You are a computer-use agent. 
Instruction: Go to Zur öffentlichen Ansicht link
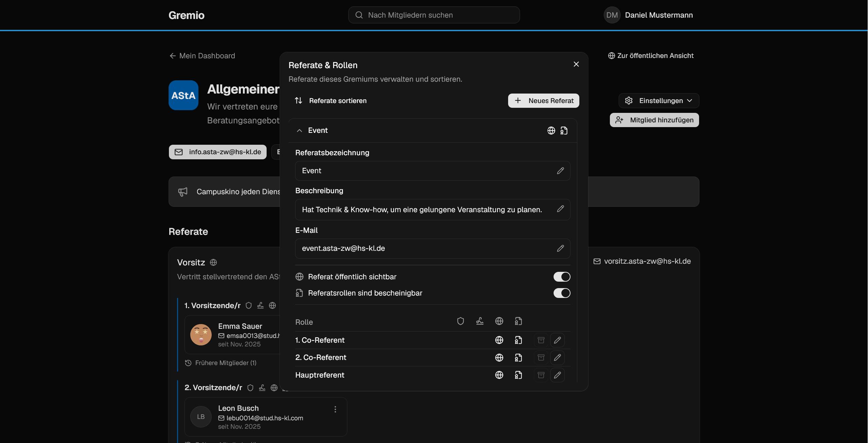651,56
